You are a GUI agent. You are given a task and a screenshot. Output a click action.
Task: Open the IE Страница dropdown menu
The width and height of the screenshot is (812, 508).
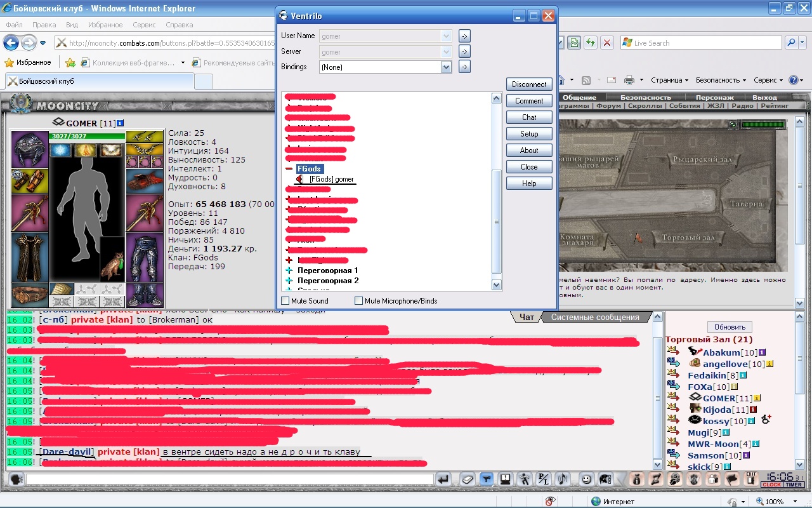(669, 80)
